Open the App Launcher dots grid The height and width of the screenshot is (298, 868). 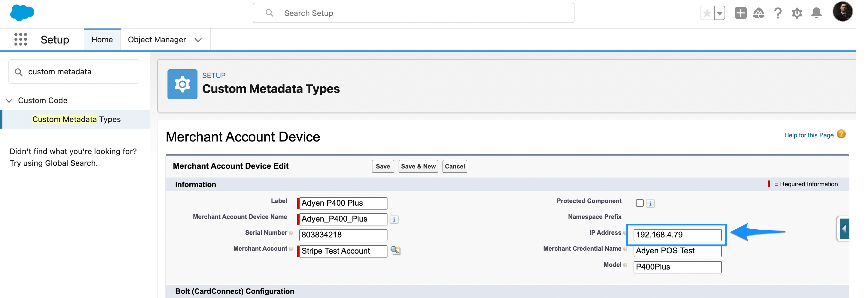pos(20,39)
